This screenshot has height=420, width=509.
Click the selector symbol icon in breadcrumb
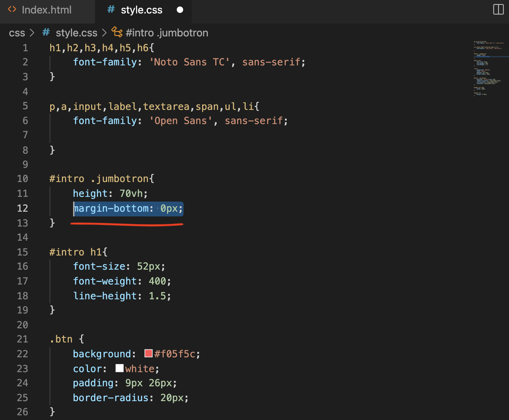[117, 32]
